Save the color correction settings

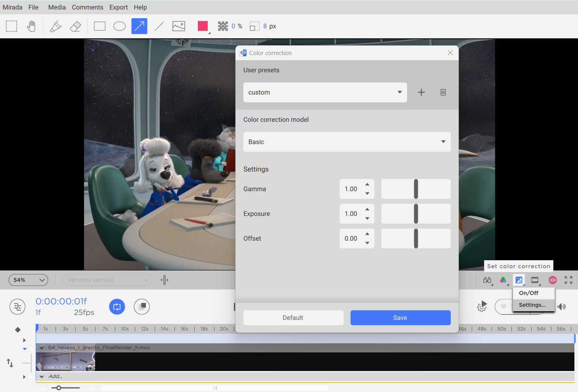(400, 318)
